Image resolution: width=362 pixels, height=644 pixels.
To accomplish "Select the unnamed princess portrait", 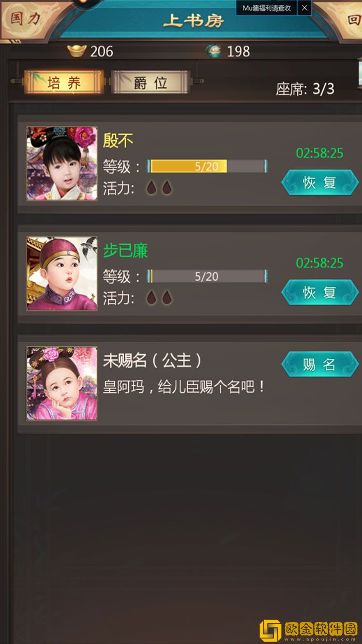I will tap(62, 383).
